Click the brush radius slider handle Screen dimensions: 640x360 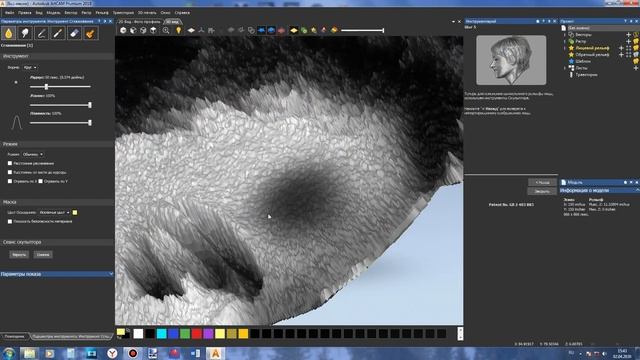pos(47,87)
